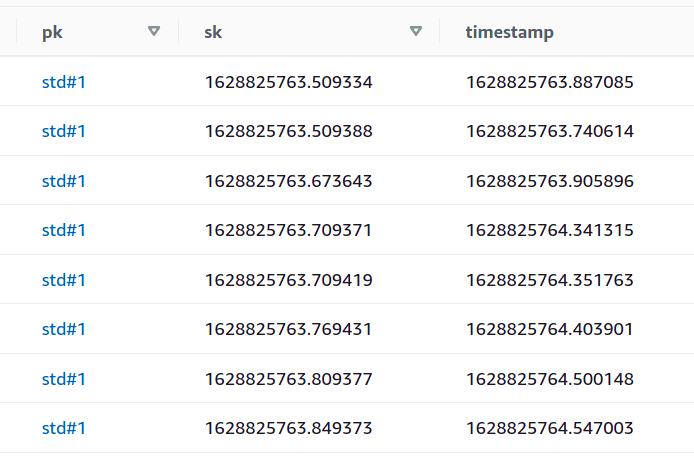Select sk value 1628825763.709419 cell

288,280
